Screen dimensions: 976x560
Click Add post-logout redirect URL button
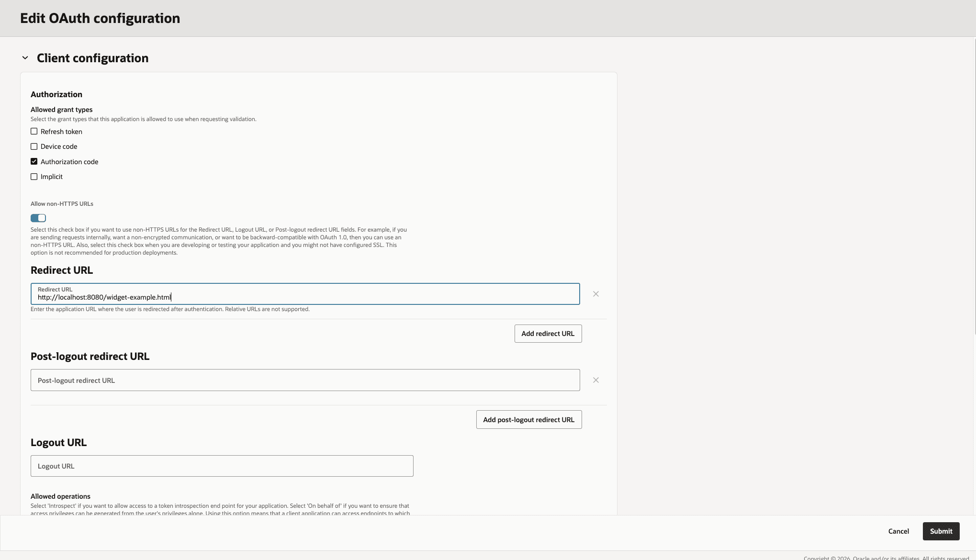click(529, 420)
